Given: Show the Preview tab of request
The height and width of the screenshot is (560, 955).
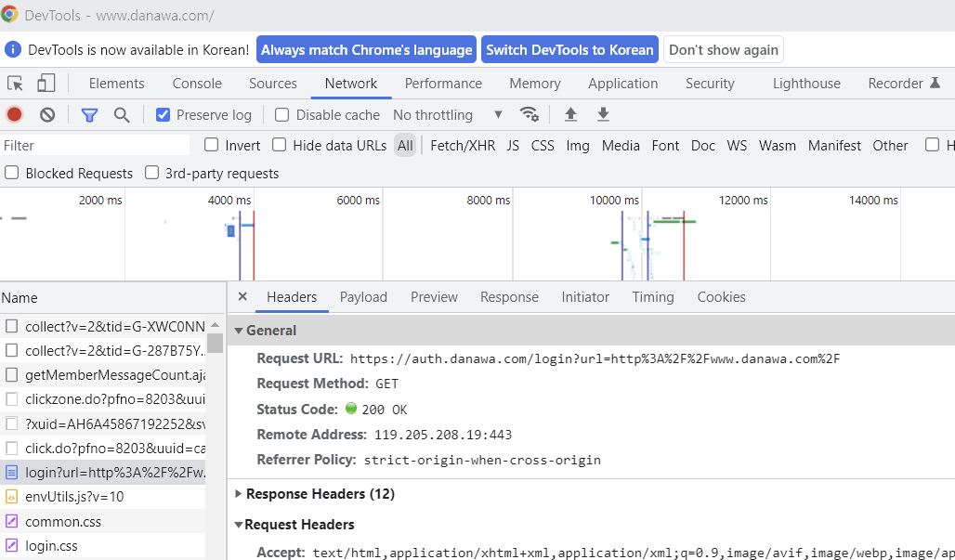Looking at the screenshot, I should (x=434, y=297).
